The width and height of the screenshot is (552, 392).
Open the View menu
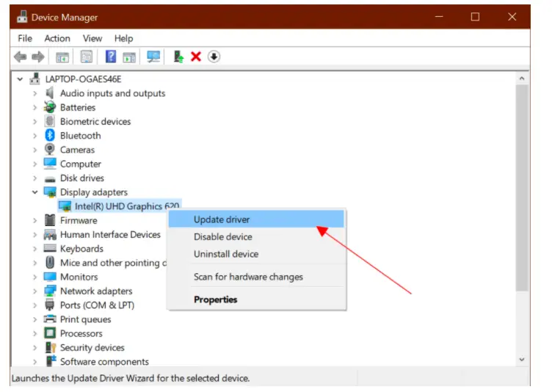[x=92, y=38]
